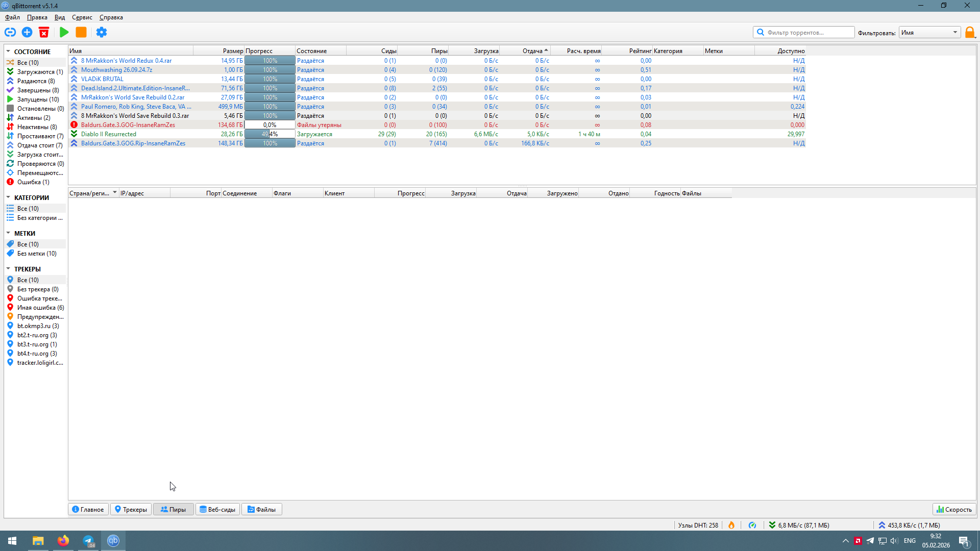Switch to the Главное tab

pos(88,509)
